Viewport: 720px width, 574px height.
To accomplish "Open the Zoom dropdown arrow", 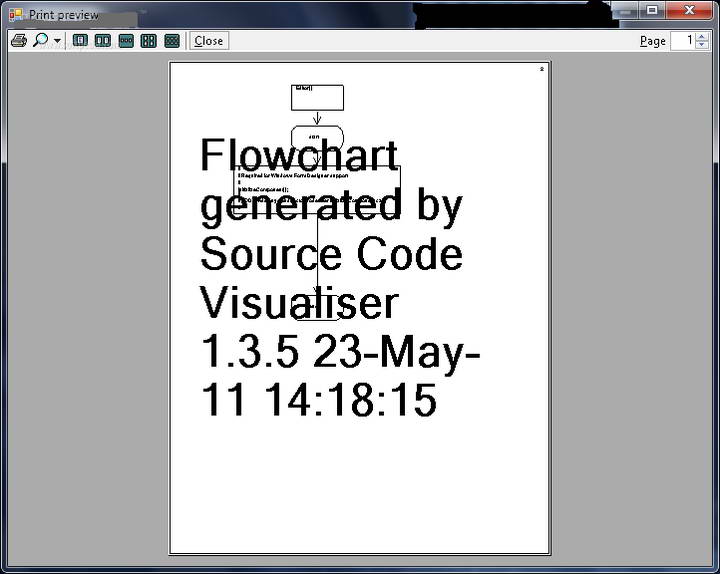I will tap(57, 41).
